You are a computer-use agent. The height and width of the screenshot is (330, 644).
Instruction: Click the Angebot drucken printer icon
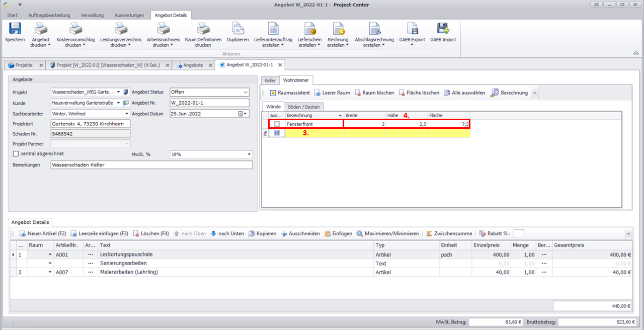click(41, 29)
